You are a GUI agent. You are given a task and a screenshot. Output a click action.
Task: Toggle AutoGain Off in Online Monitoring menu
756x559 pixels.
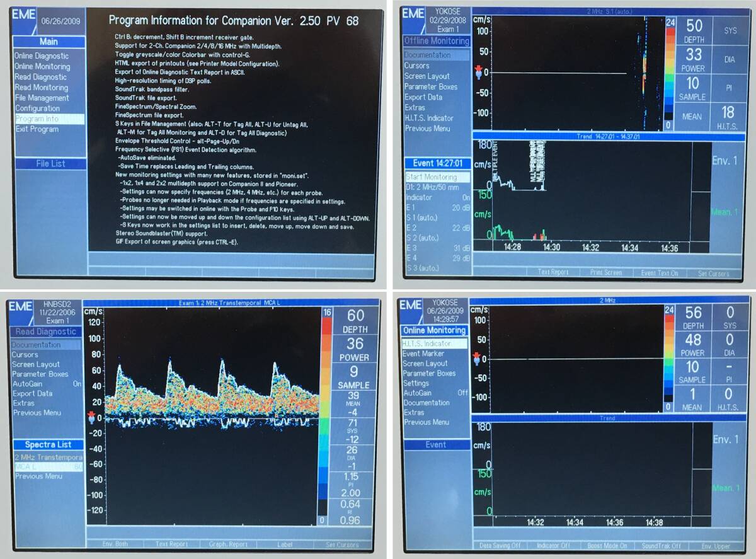tap(435, 393)
